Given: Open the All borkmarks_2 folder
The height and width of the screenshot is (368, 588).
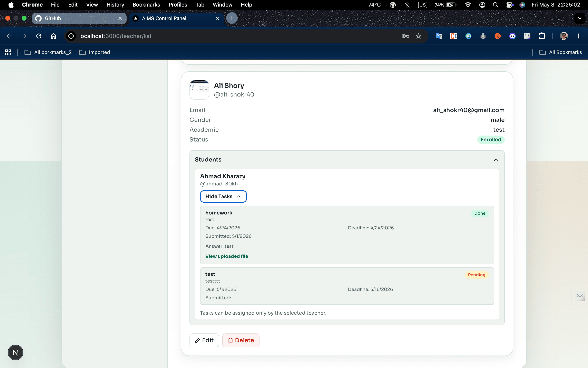Looking at the screenshot, I should 48,52.
